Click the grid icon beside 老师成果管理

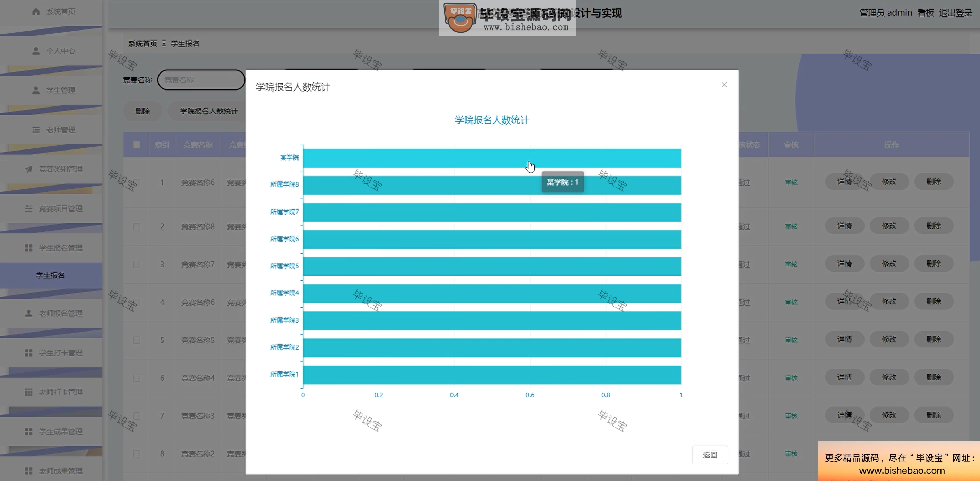point(28,471)
